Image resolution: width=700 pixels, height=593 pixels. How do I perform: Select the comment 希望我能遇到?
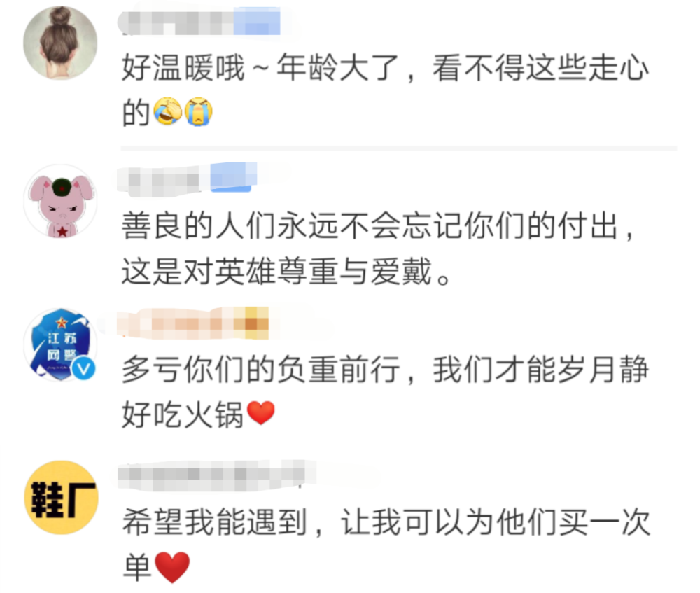click(x=386, y=545)
